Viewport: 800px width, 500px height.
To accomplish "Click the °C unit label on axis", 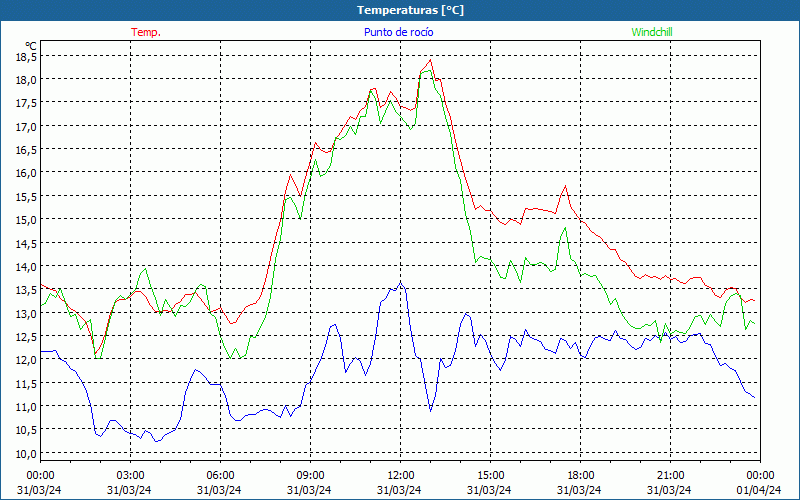I will pos(31,46).
